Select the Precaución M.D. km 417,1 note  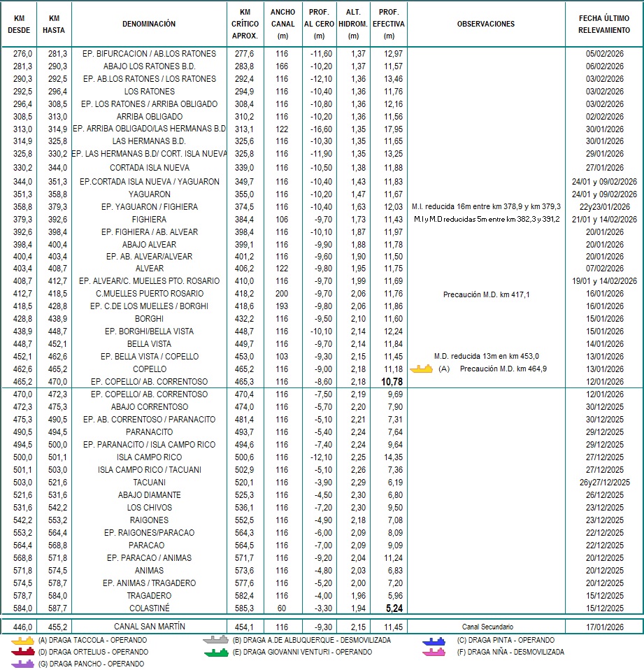(x=486, y=294)
